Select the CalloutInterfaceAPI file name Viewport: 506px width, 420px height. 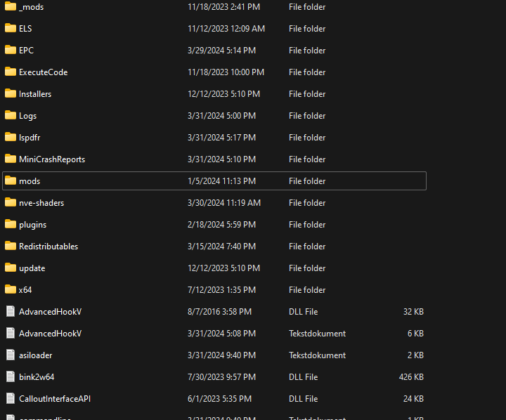(x=55, y=399)
